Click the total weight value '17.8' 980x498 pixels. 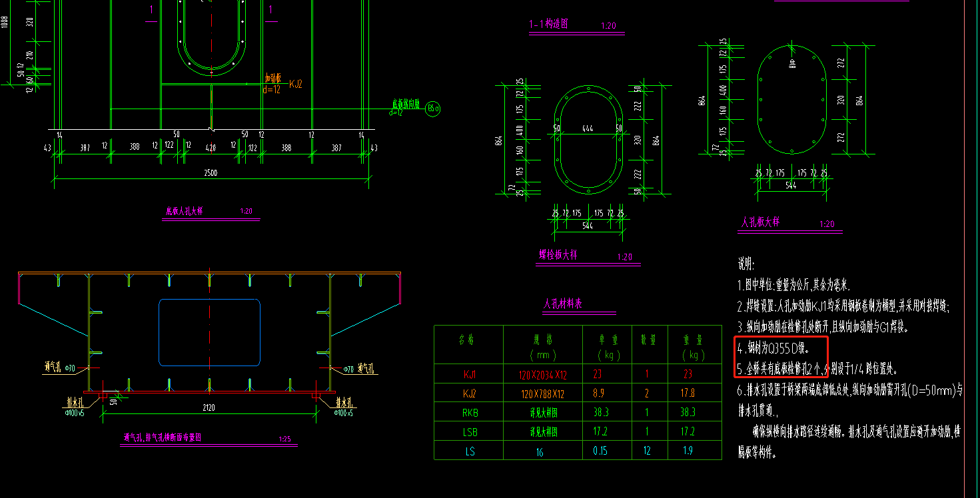[688, 393]
